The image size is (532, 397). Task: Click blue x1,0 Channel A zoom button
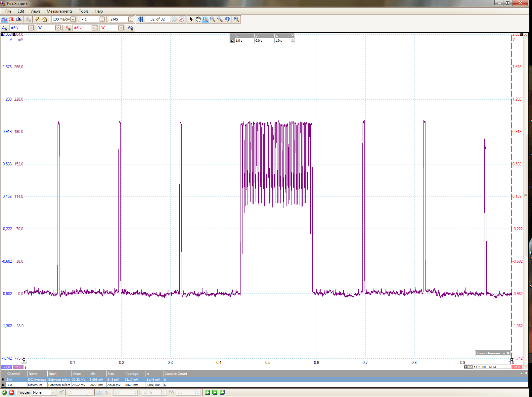pos(6,367)
